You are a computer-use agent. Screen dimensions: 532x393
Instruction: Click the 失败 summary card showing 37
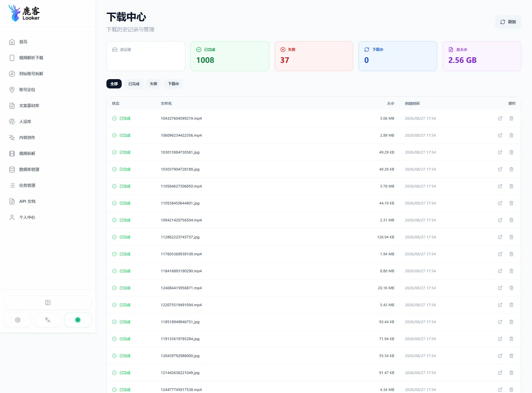coord(314,56)
